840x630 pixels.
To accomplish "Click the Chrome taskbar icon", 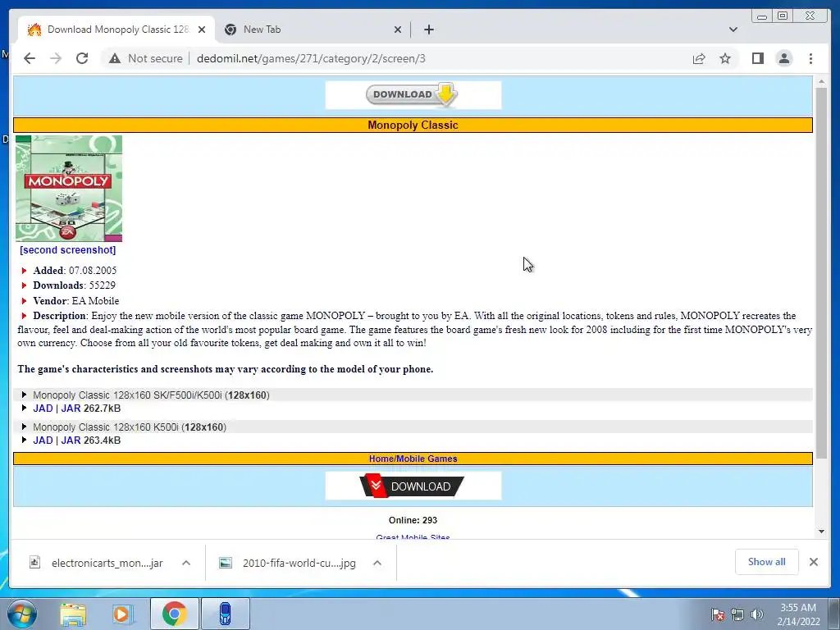I will pyautogui.click(x=174, y=614).
